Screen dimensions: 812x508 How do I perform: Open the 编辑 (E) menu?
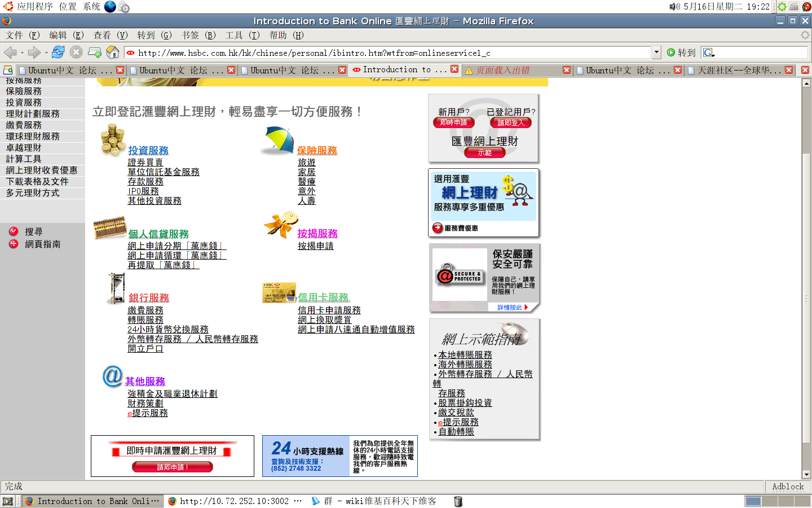[x=67, y=35]
